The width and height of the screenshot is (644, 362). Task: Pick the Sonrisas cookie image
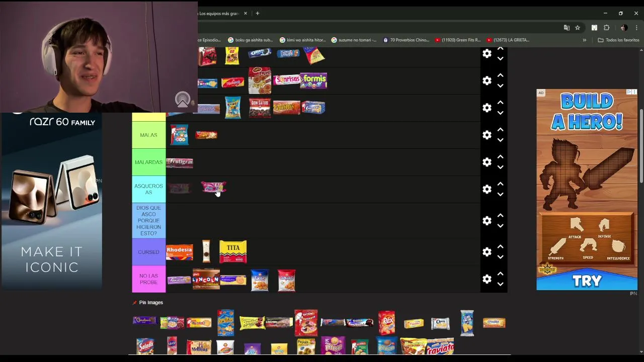coord(286,80)
